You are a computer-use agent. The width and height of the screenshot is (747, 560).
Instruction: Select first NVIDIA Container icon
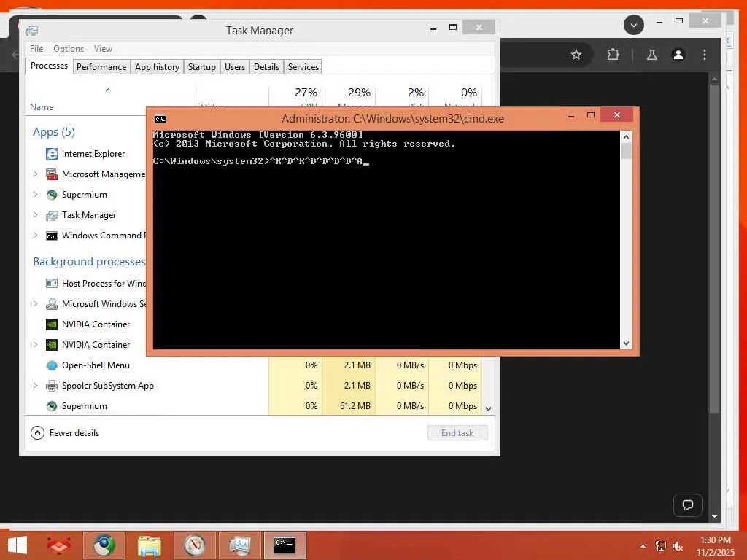[52, 324]
